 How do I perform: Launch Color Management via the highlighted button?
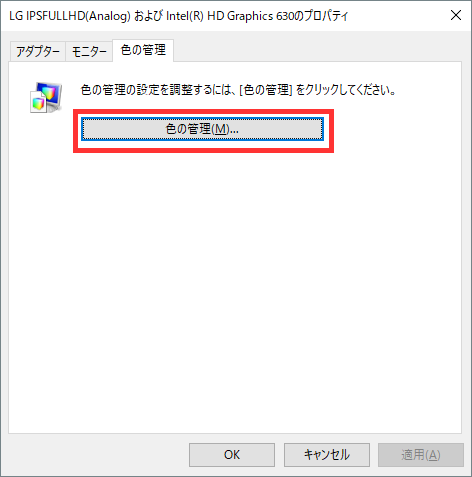202,129
